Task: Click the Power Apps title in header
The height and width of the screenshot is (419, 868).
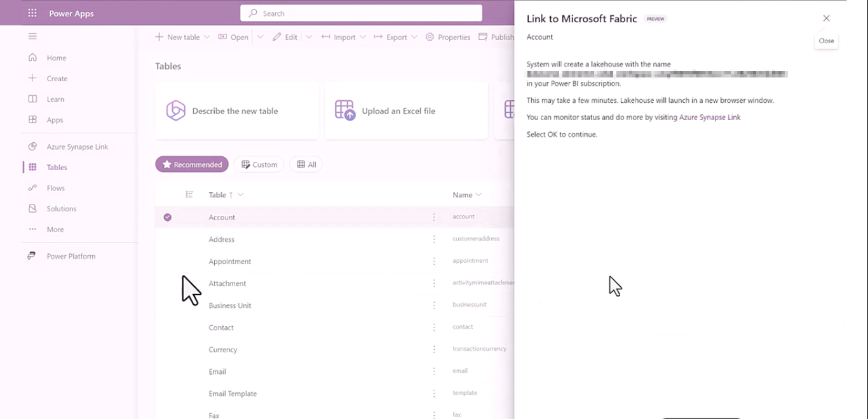Action: click(x=71, y=13)
